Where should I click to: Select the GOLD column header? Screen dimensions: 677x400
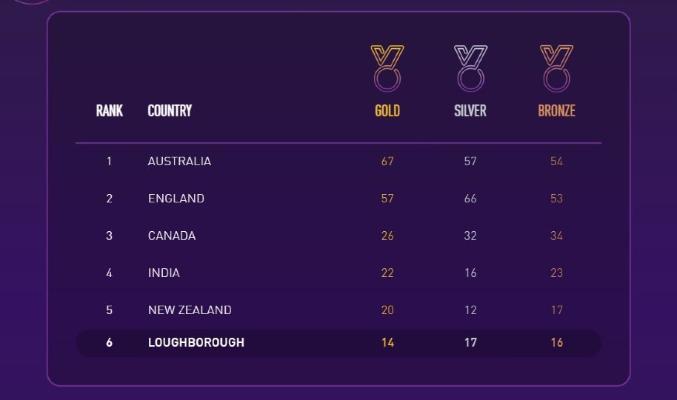pos(387,110)
